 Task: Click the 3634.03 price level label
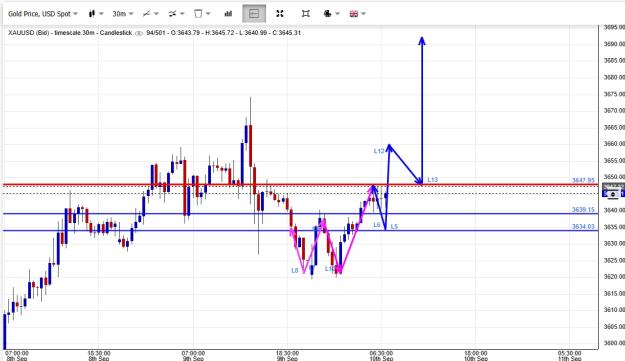click(583, 227)
